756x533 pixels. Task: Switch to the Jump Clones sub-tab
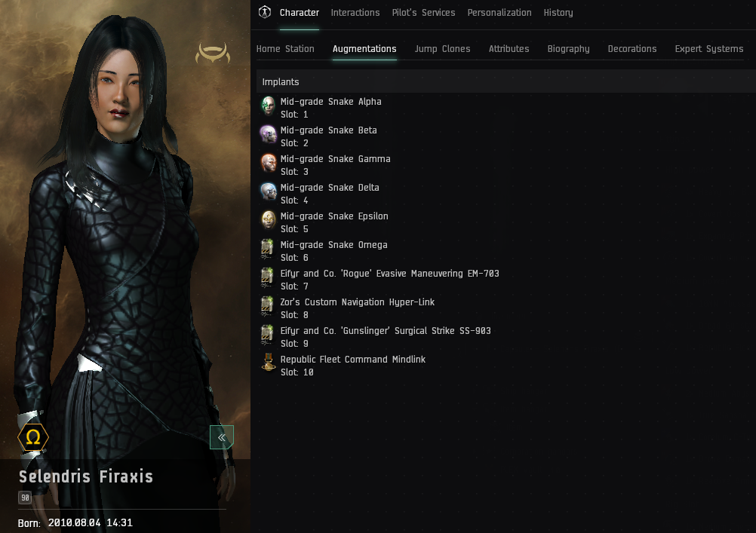click(442, 49)
